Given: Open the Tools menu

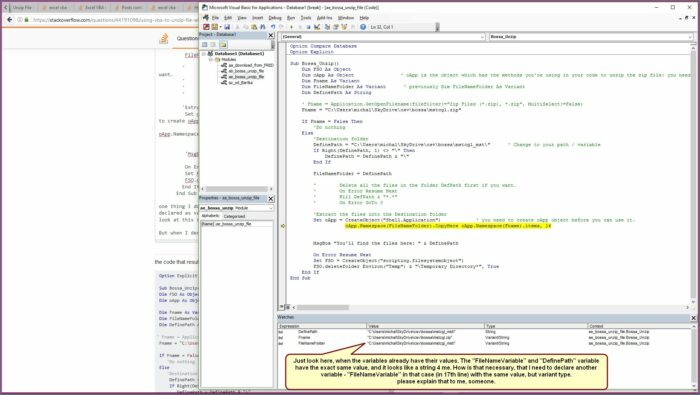Looking at the screenshot, I should (x=306, y=18).
